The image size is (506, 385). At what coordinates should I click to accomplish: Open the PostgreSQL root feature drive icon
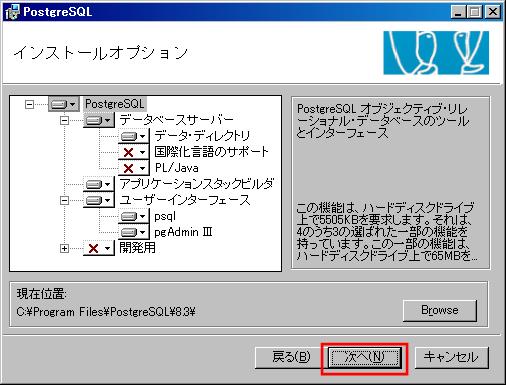tap(64, 104)
